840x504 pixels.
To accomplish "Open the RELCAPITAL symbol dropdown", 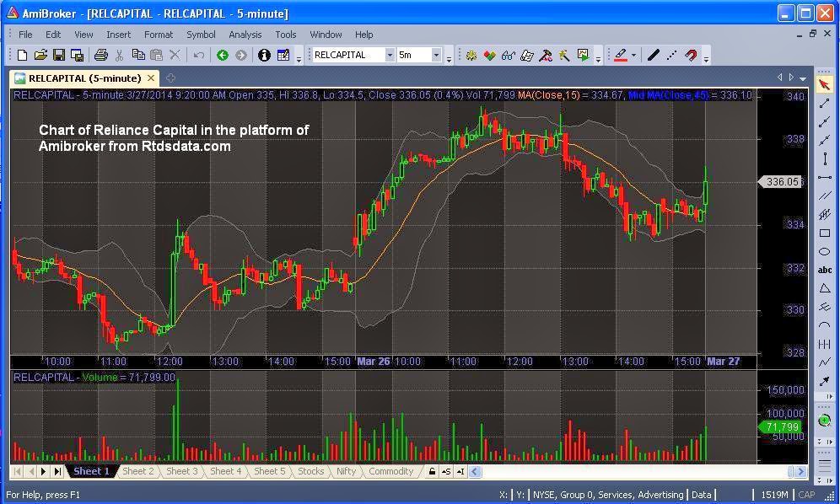I will [390, 55].
